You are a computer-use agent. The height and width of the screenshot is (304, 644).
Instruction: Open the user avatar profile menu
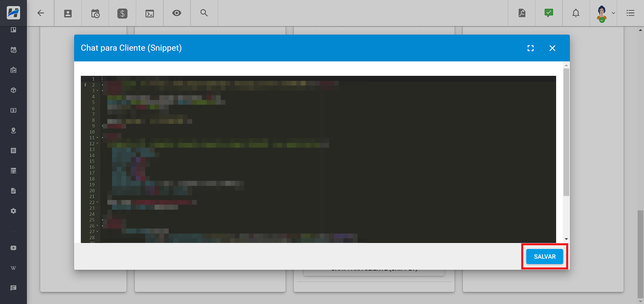tap(602, 14)
